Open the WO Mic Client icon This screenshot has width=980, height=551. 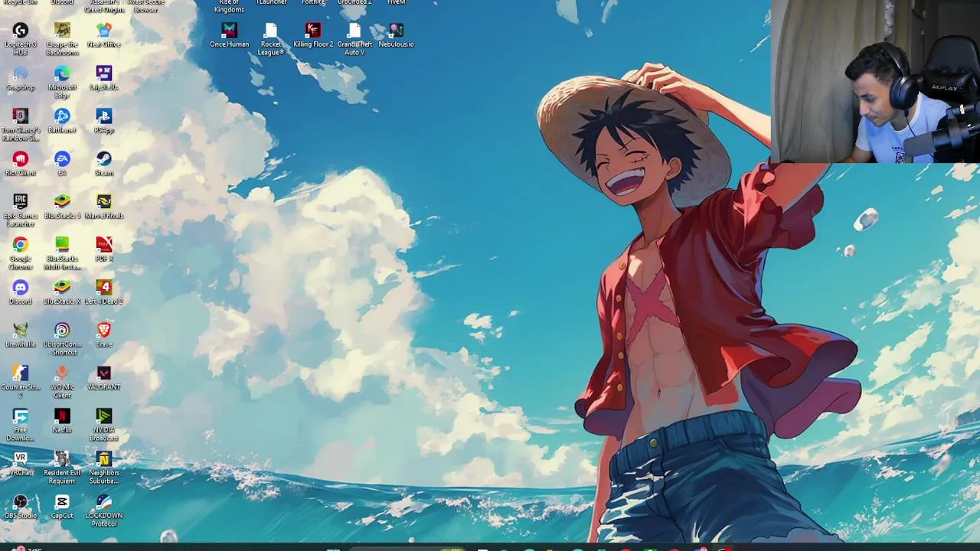(62, 373)
